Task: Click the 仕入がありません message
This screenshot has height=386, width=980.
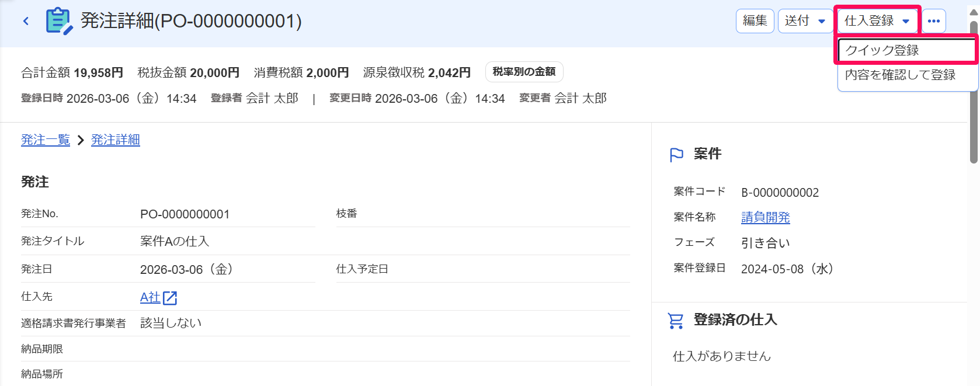Action: pyautogui.click(x=722, y=356)
